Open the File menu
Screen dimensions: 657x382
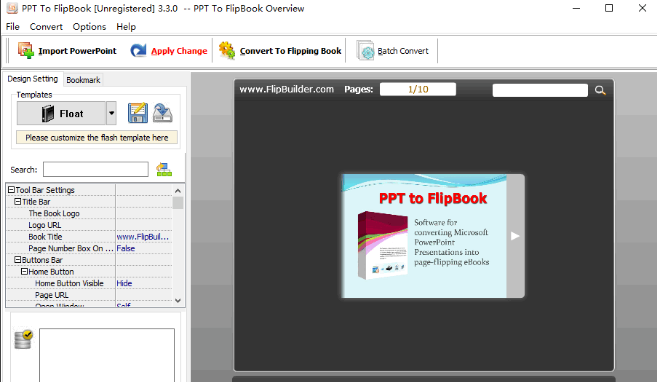tap(13, 27)
